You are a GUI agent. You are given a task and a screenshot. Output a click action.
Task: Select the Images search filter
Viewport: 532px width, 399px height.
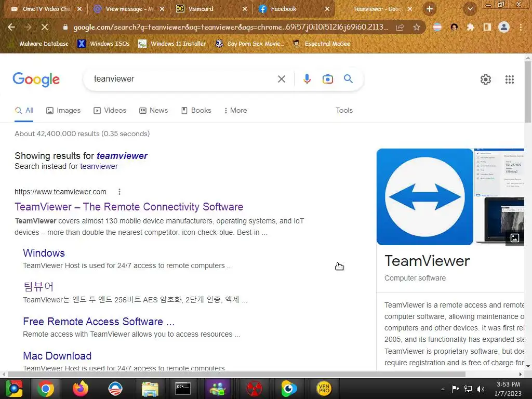point(63,110)
